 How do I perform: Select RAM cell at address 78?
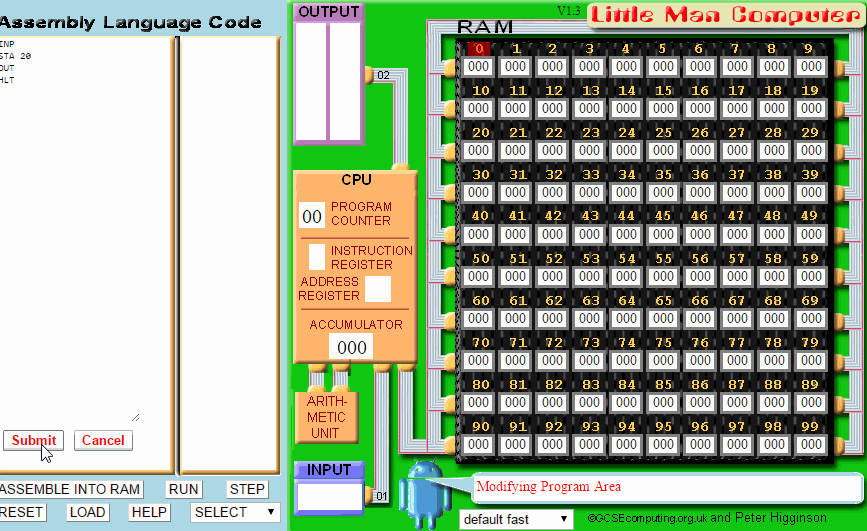(x=774, y=361)
